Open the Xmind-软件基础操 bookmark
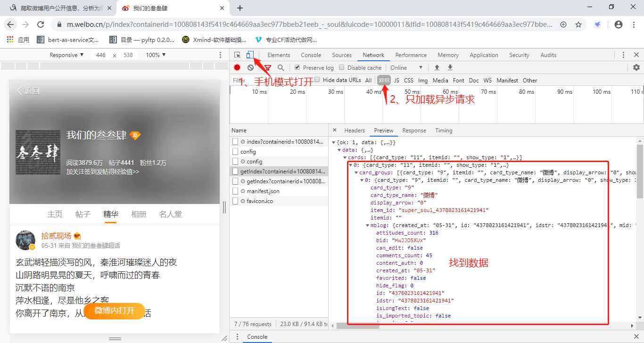 [x=215, y=40]
